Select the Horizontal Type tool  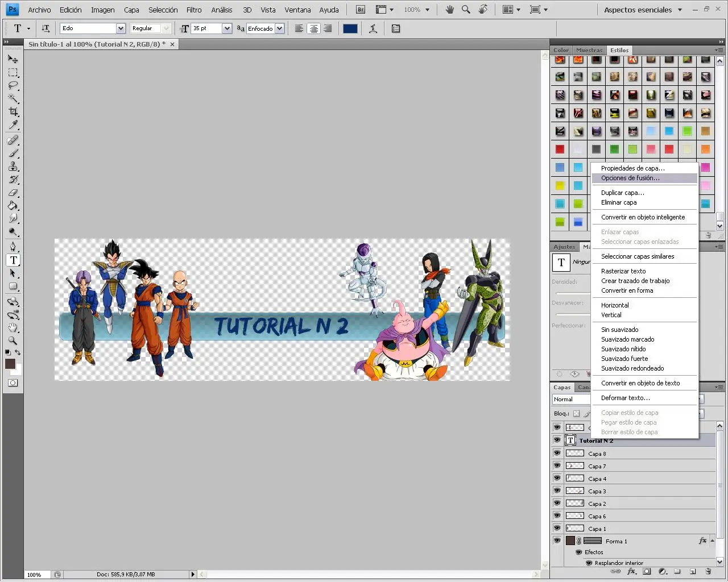click(x=13, y=260)
